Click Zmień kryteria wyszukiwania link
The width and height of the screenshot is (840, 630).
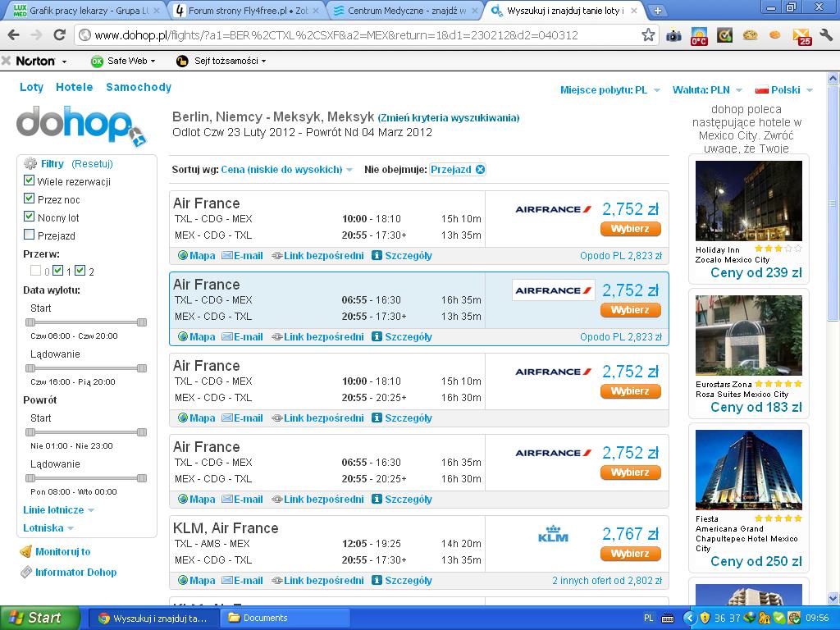(449, 118)
